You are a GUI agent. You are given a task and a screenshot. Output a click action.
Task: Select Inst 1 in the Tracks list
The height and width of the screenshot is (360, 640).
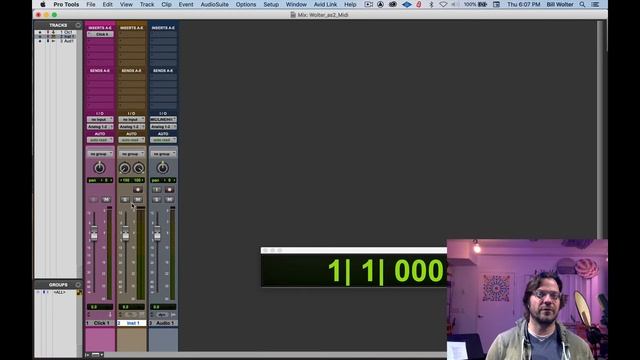(x=69, y=36)
